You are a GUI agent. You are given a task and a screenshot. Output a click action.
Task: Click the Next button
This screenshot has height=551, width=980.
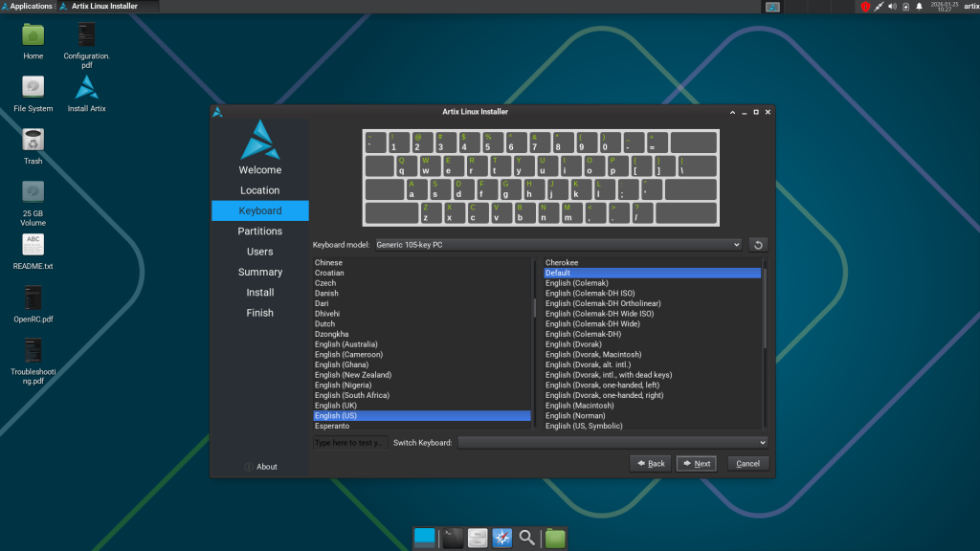coord(696,464)
